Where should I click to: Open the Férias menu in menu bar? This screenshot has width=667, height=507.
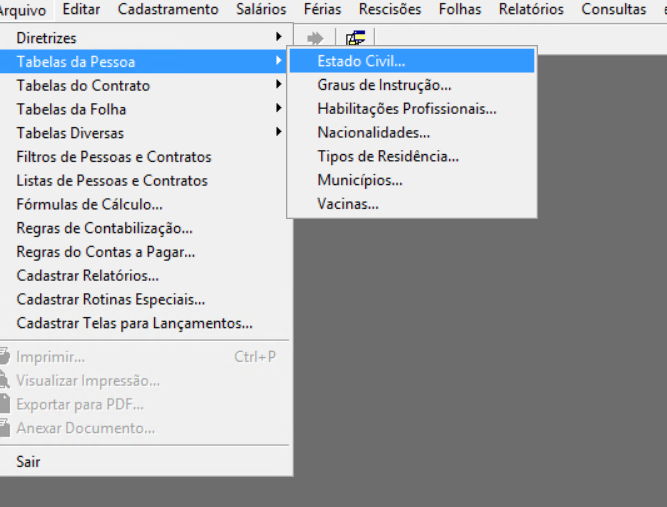coord(322,10)
